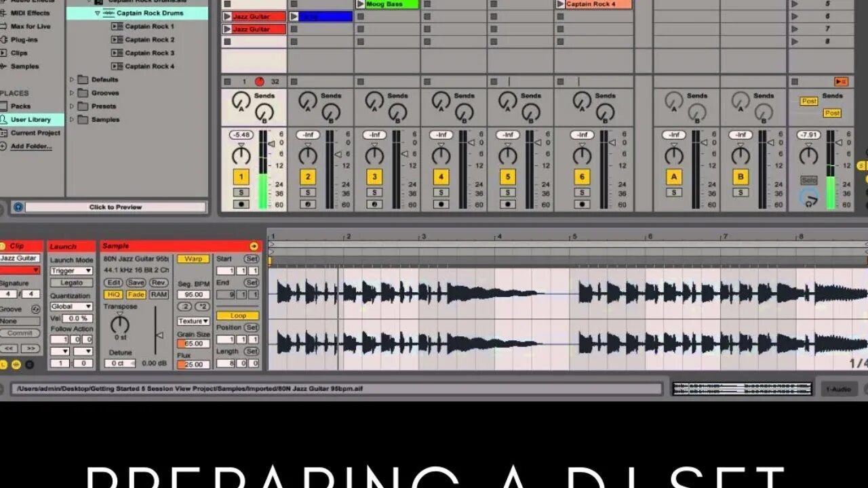Toggle HiQ mode for the clip
The height and width of the screenshot is (488, 868).
pyautogui.click(x=113, y=294)
